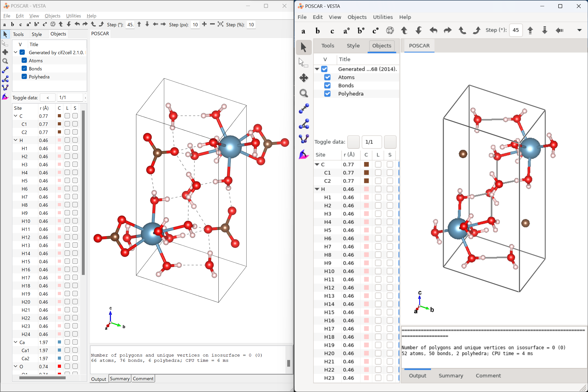Select the magnify tool in right window sidebar

point(304,93)
